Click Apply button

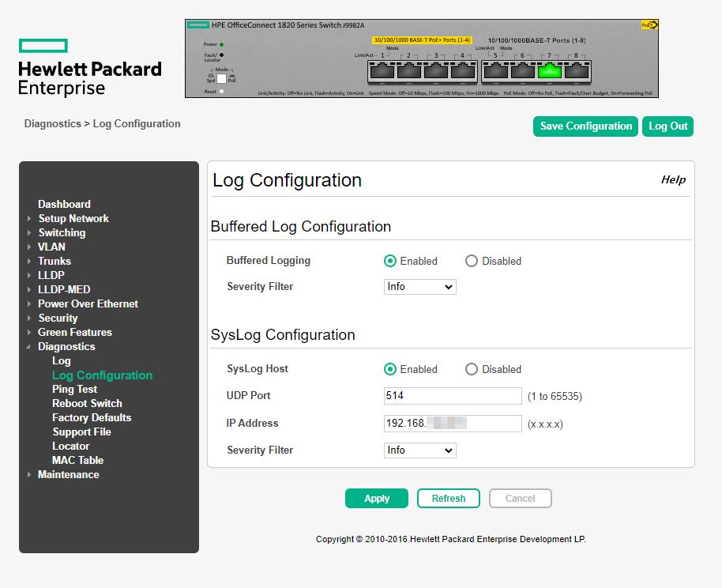click(x=377, y=499)
